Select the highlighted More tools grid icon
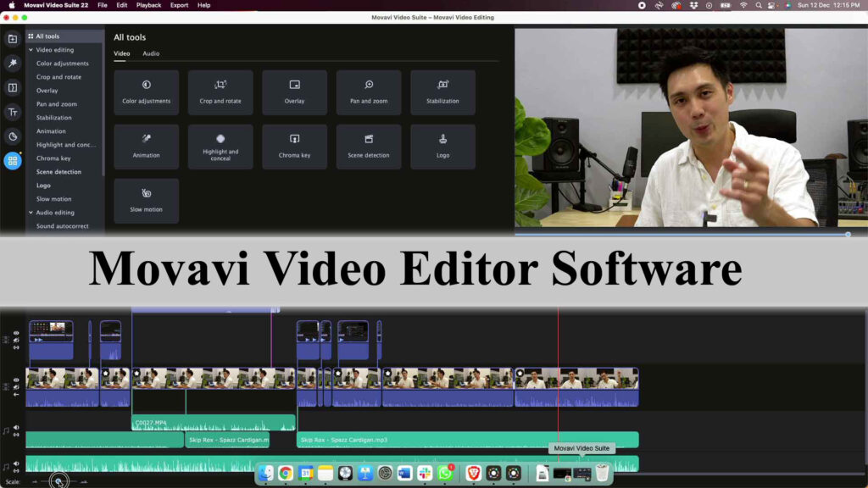The height and width of the screenshot is (488, 868). pos(12,160)
